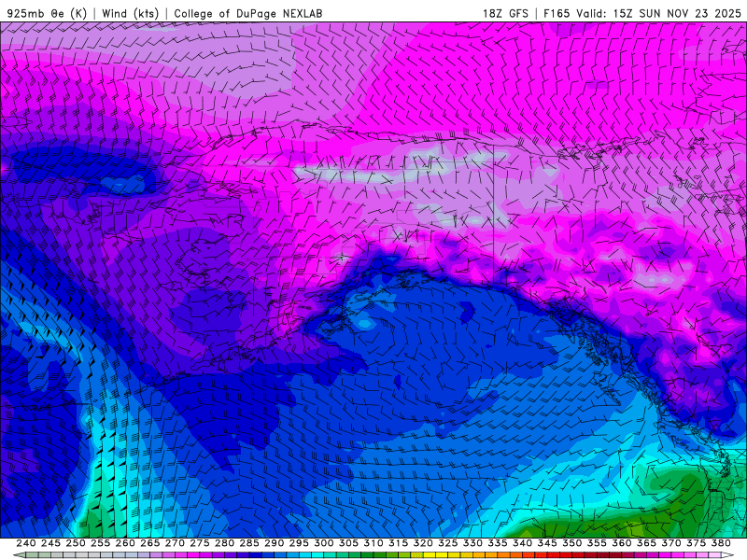
Task: Click the 320 colorbar scale label
Action: click(423, 543)
